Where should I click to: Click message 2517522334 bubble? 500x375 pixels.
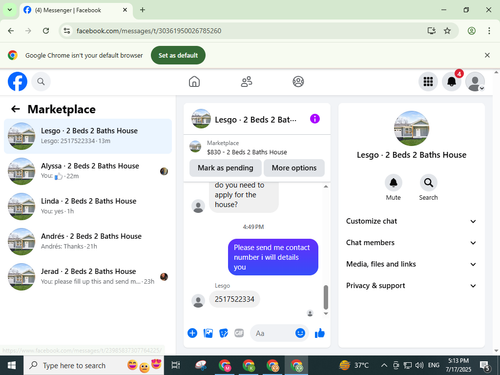pos(234,299)
